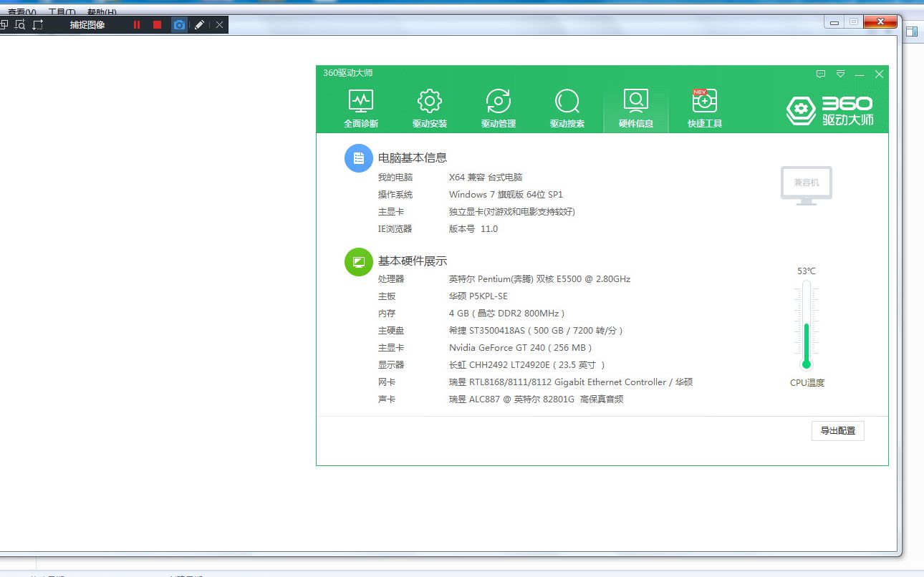Choose the overlapping windows capture icon

(x=4, y=24)
